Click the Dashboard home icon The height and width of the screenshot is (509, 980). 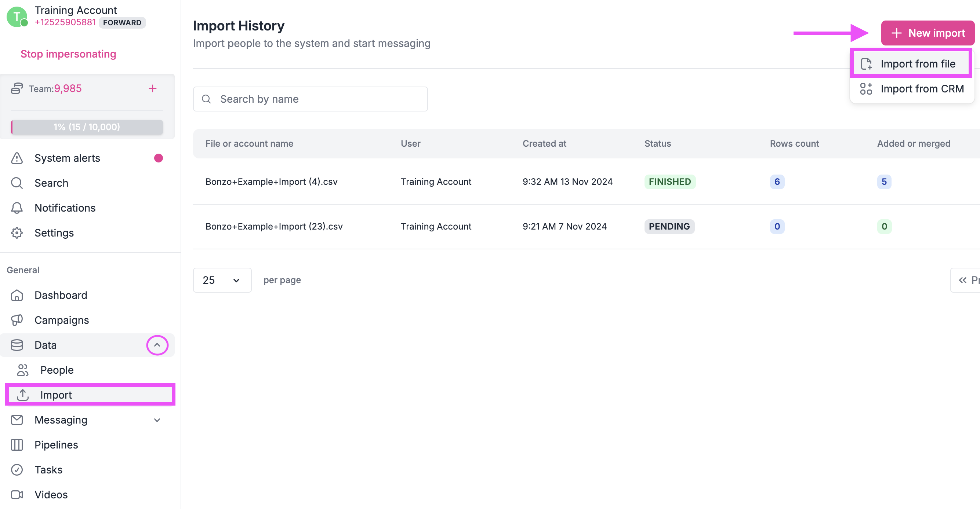[17, 295]
